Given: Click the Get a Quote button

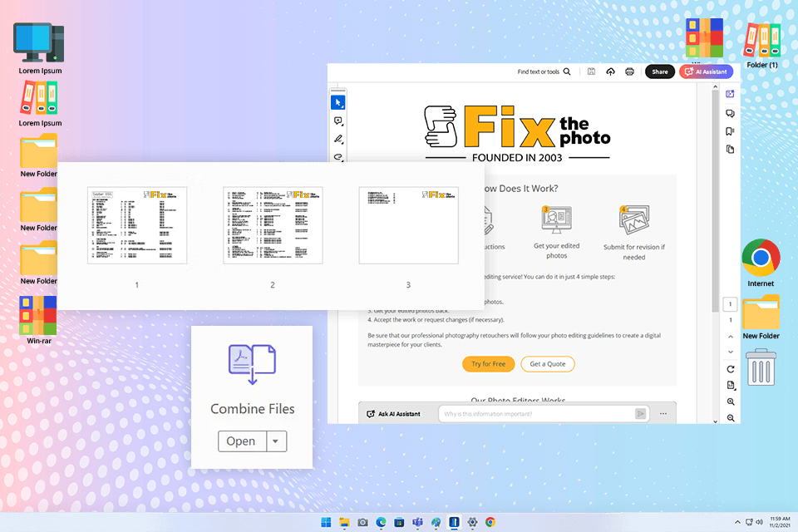Looking at the screenshot, I should pyautogui.click(x=548, y=364).
